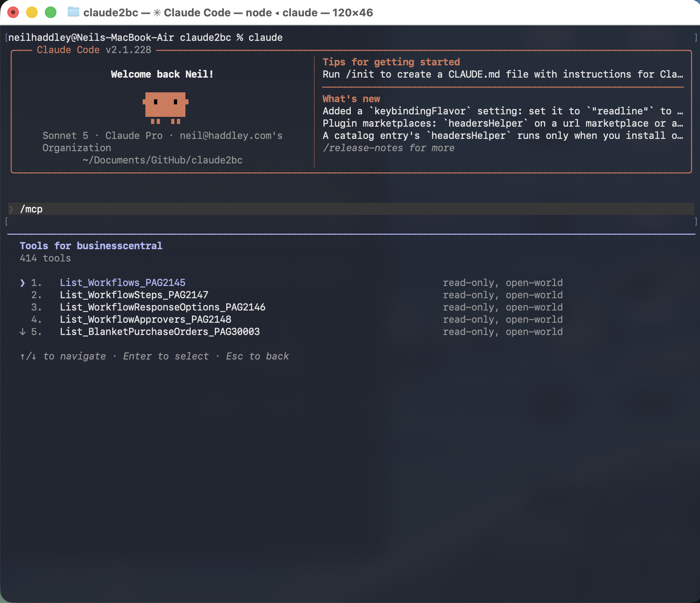Choose List_WorkflowResponseOptions_PAG2146 from the list

point(163,307)
